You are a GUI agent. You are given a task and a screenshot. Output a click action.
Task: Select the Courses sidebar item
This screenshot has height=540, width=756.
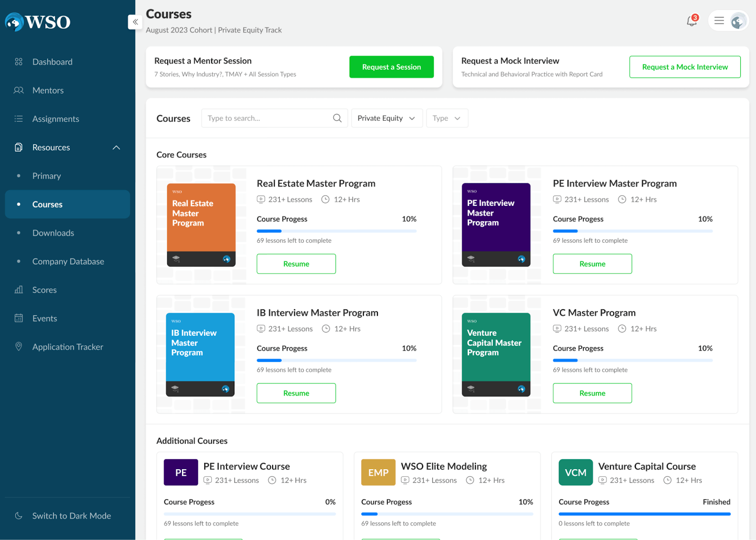pyautogui.click(x=68, y=204)
